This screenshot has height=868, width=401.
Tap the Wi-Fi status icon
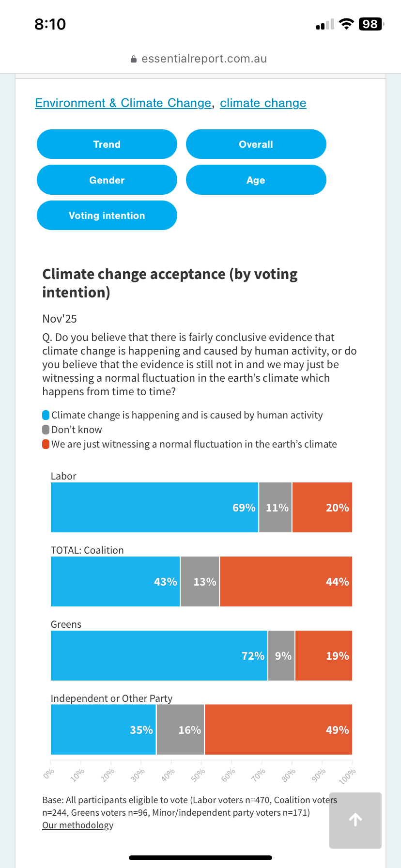coord(346,24)
